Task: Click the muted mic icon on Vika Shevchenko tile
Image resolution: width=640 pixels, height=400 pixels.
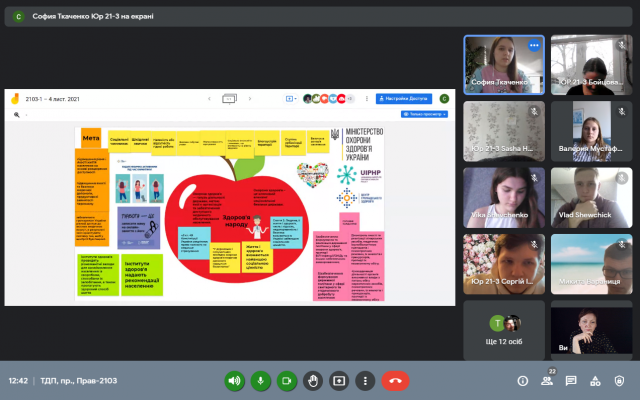Action: 534,178
